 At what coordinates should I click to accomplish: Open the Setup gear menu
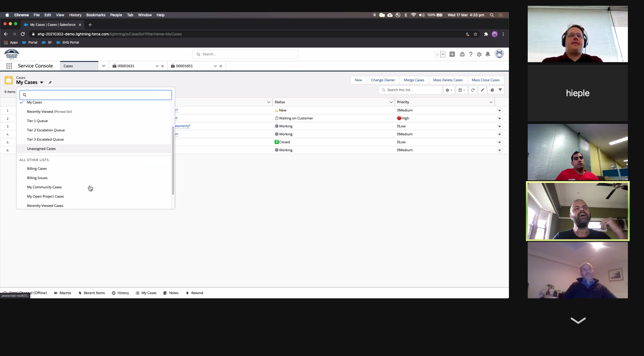(479, 54)
